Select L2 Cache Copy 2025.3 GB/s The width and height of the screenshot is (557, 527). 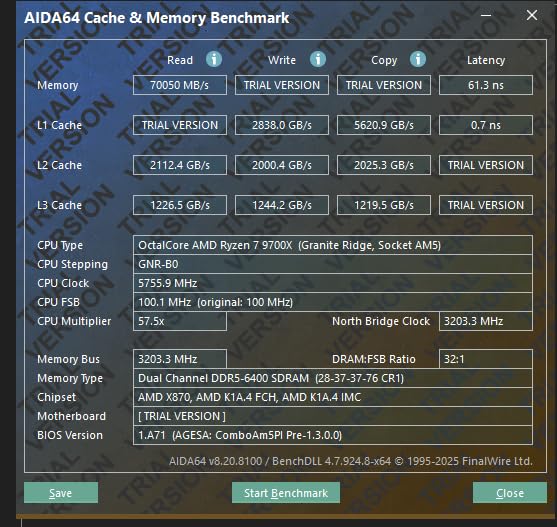point(384,165)
